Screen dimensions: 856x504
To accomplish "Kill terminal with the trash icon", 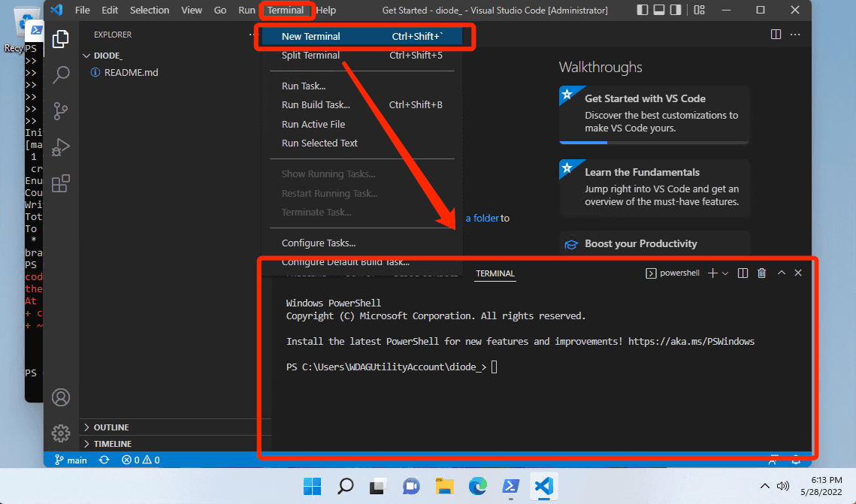I will tap(761, 273).
